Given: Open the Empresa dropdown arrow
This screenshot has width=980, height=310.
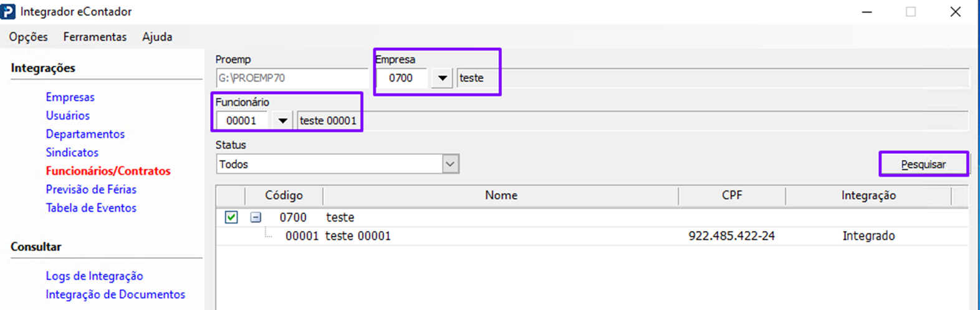Looking at the screenshot, I should pos(442,78).
